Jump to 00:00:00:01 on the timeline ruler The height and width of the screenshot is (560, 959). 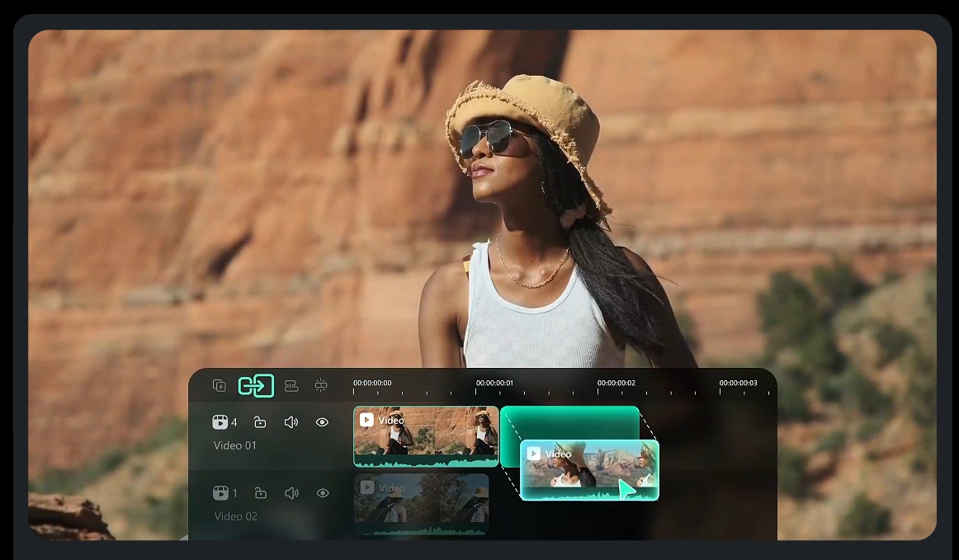(494, 384)
